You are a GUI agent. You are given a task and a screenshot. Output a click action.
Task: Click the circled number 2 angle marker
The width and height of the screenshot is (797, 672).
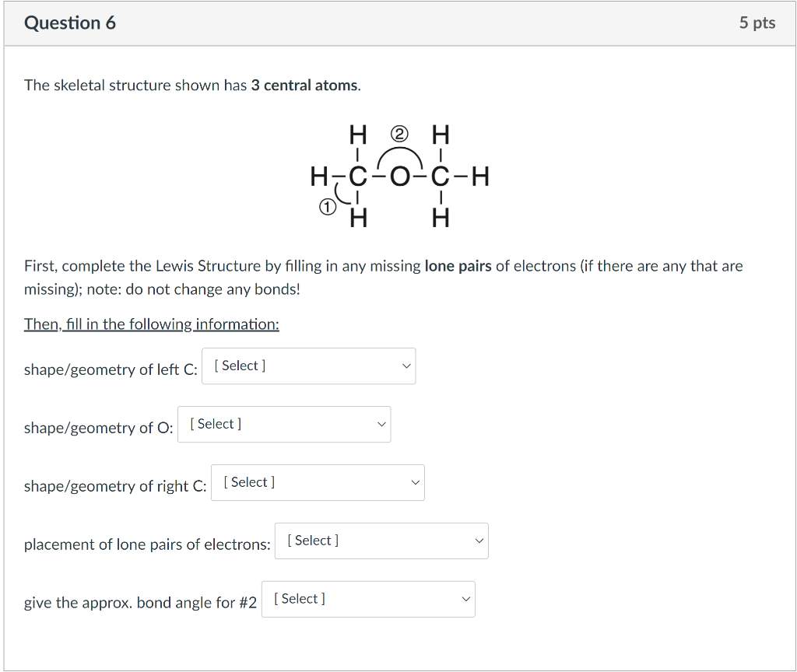[x=398, y=135]
